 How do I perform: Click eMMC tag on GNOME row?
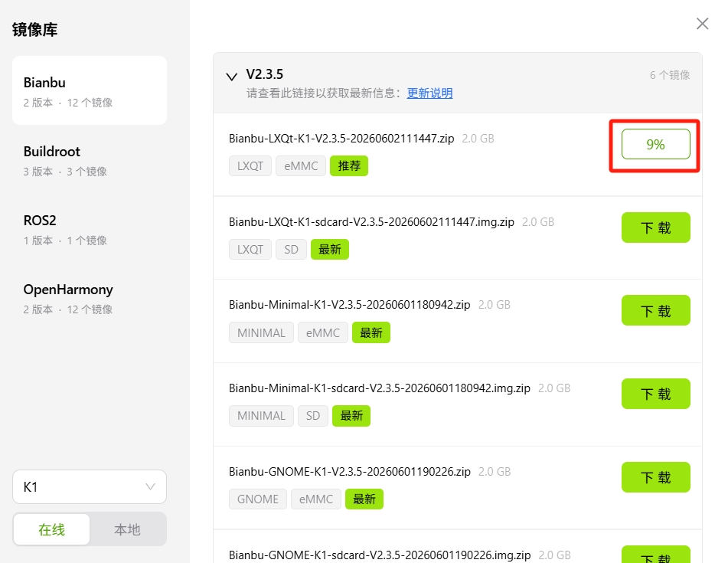316,499
